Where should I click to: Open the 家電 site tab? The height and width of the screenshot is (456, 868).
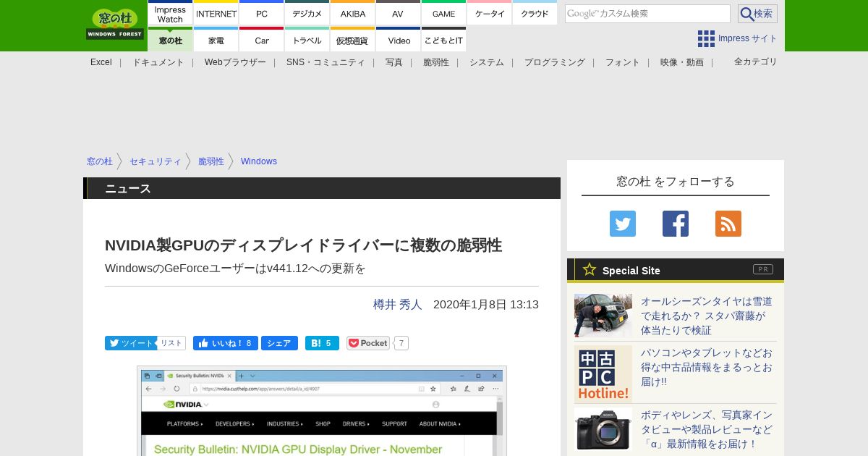[x=216, y=40]
